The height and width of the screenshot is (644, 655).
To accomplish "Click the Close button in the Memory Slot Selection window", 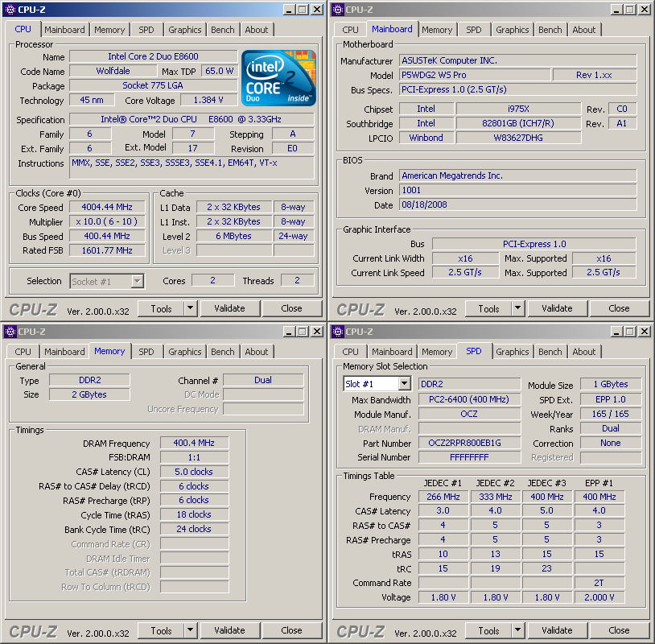I will 619,630.
